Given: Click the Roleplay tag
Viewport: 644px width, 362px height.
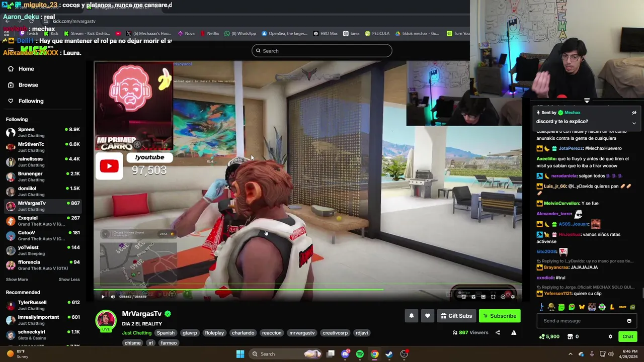Looking at the screenshot, I should (214, 333).
